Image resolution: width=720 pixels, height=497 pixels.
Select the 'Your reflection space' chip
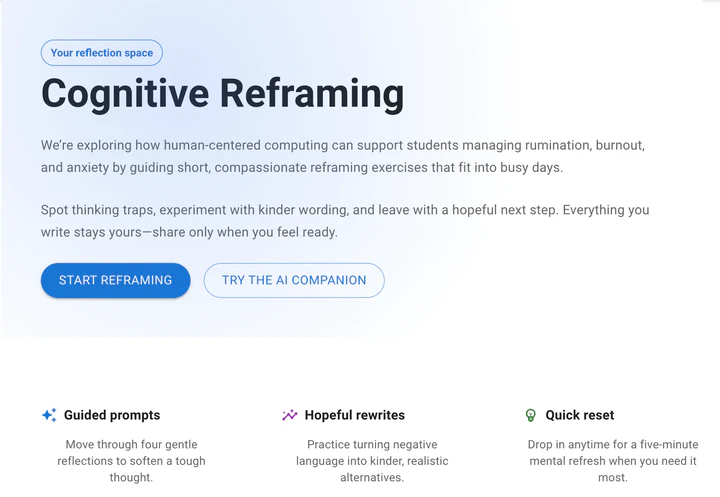pos(101,53)
